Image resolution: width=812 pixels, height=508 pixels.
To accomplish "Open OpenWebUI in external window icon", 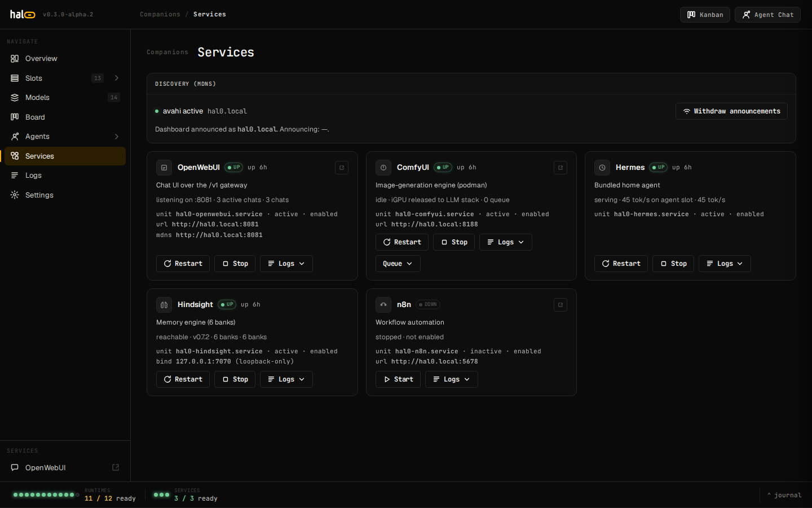I will [342, 168].
